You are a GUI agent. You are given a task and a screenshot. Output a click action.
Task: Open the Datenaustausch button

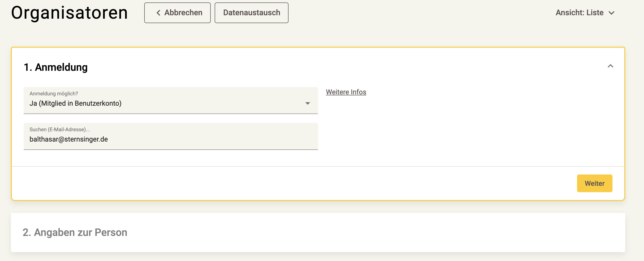tap(251, 13)
